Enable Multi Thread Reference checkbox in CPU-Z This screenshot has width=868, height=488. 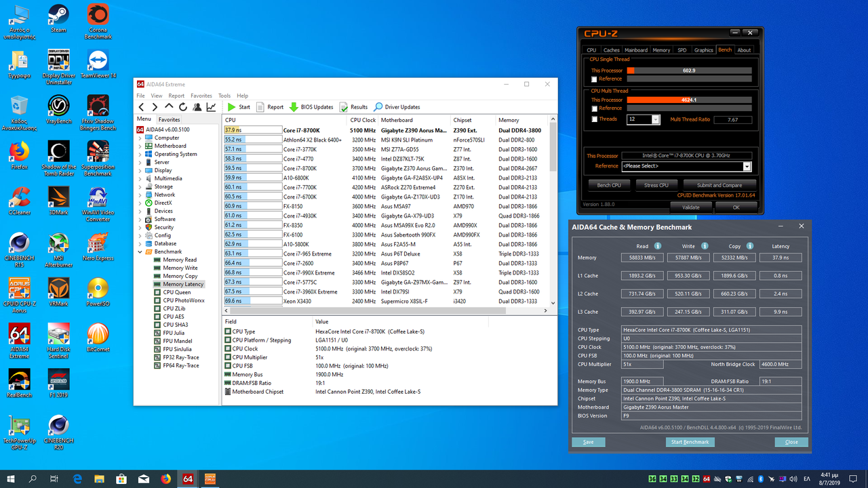click(x=595, y=108)
